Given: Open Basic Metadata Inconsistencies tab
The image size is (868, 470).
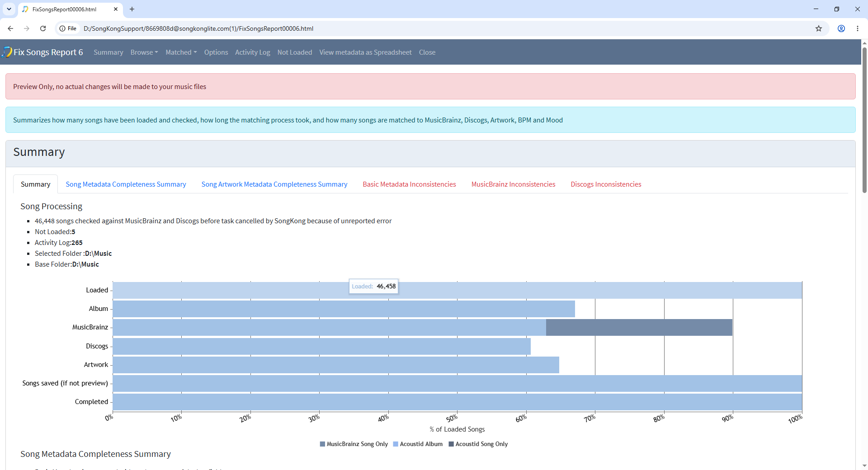Looking at the screenshot, I should 410,184.
